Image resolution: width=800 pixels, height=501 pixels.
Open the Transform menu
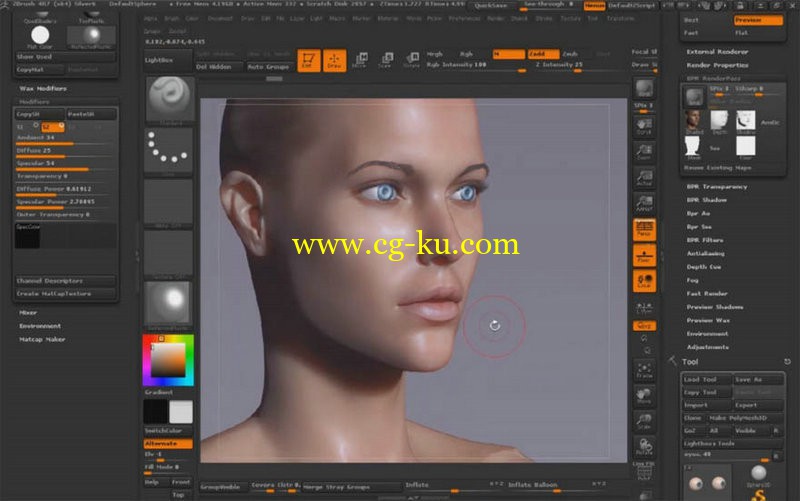tap(620, 18)
